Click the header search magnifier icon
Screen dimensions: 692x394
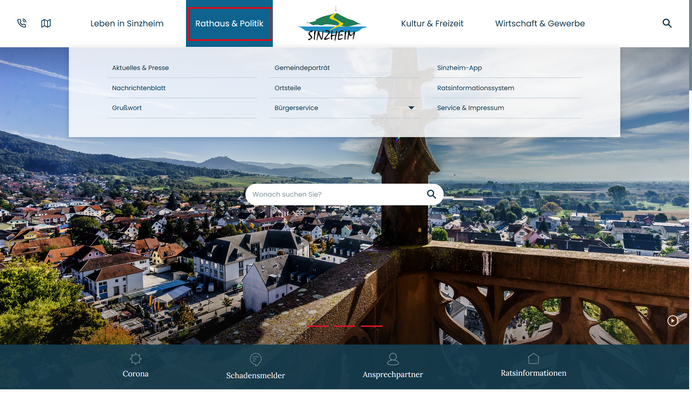667,23
